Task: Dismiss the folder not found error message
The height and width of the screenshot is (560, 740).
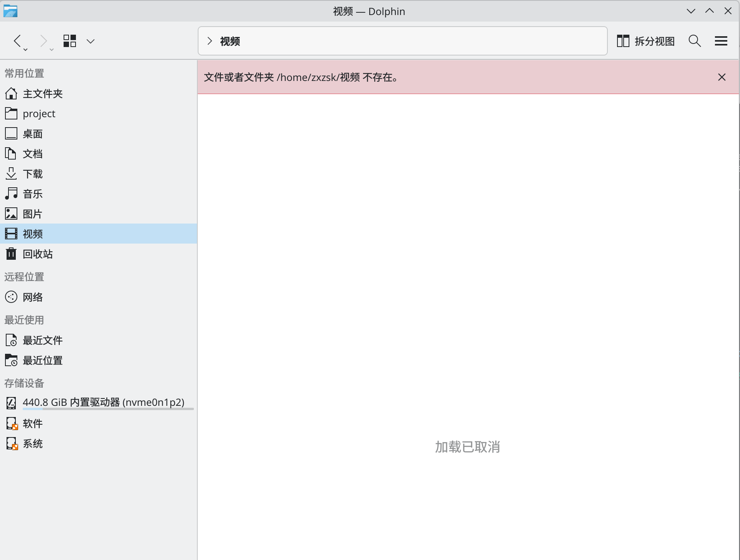Action: [721, 77]
